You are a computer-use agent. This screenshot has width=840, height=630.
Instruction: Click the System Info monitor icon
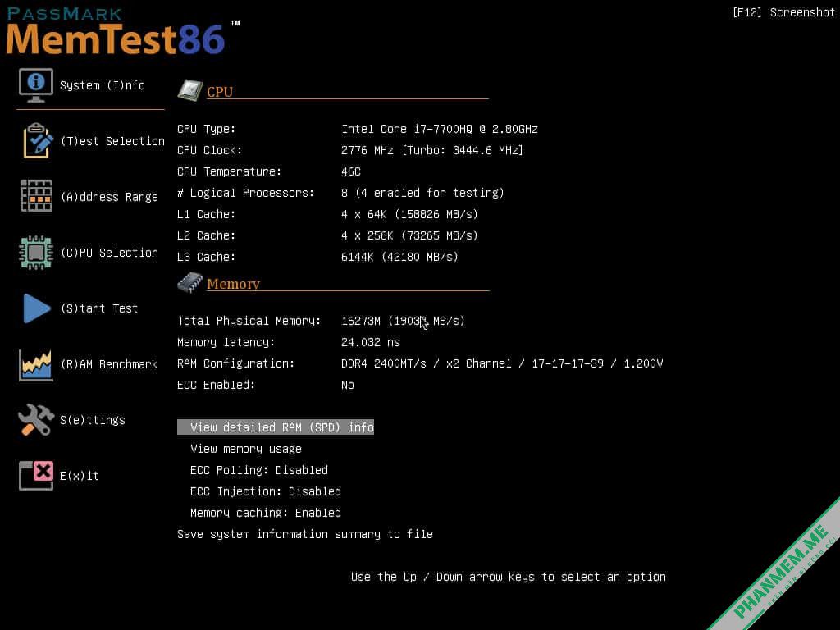click(36, 85)
